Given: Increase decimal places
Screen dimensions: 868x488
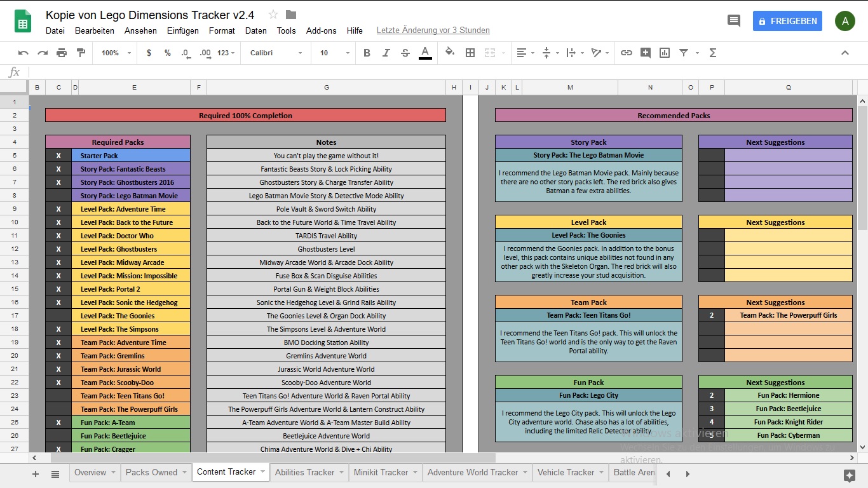Looking at the screenshot, I should (205, 53).
